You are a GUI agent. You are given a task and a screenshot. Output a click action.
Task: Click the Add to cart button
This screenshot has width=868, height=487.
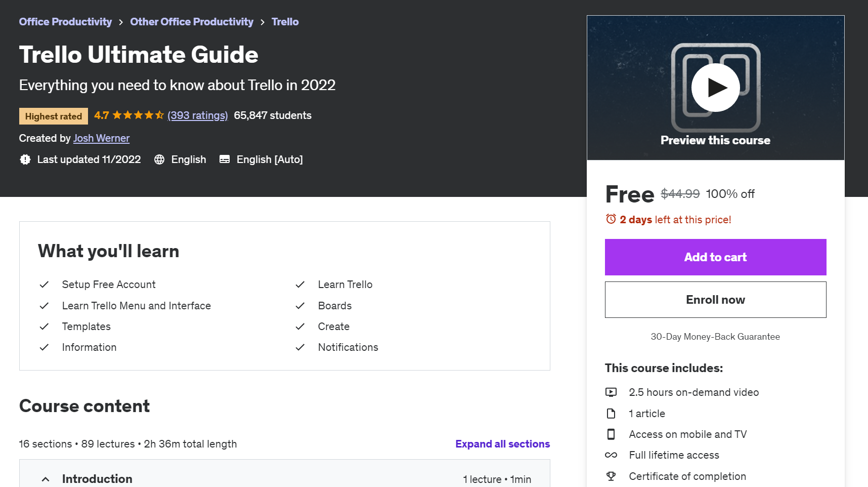click(x=715, y=257)
